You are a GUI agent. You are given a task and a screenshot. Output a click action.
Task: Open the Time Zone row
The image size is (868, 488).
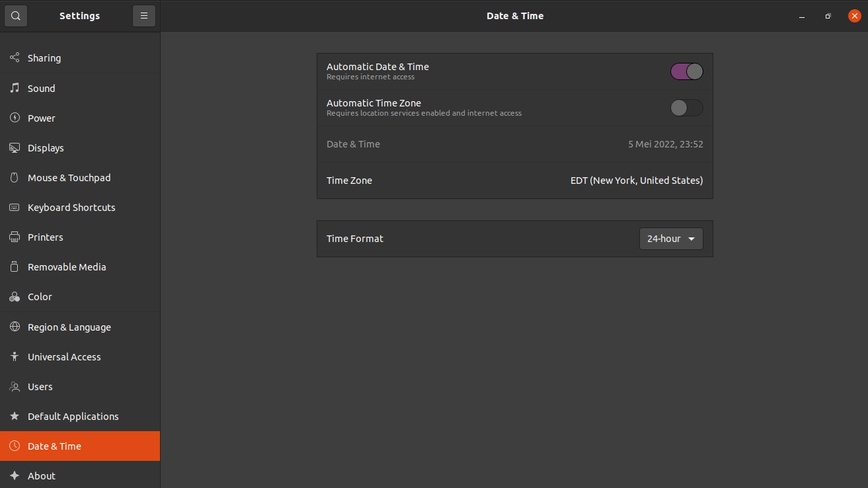click(x=514, y=180)
